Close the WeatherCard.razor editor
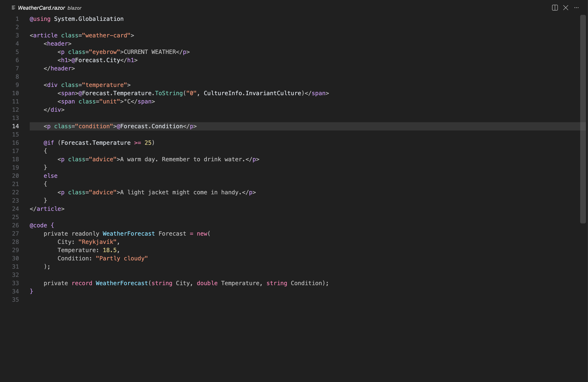 [x=565, y=8]
